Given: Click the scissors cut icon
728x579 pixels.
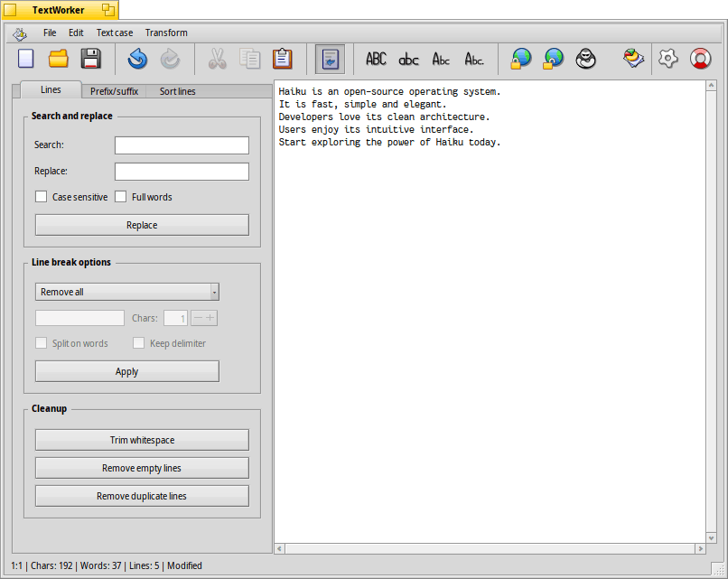Looking at the screenshot, I should [x=217, y=59].
